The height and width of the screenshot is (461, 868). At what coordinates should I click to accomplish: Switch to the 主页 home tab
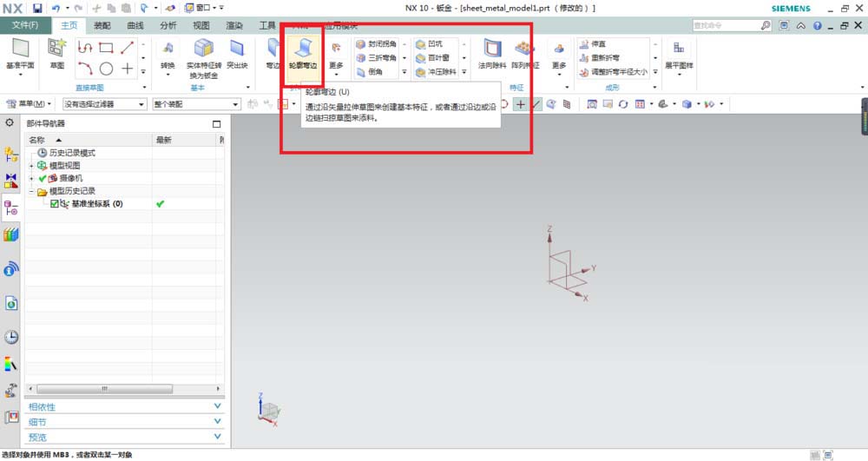tap(69, 25)
